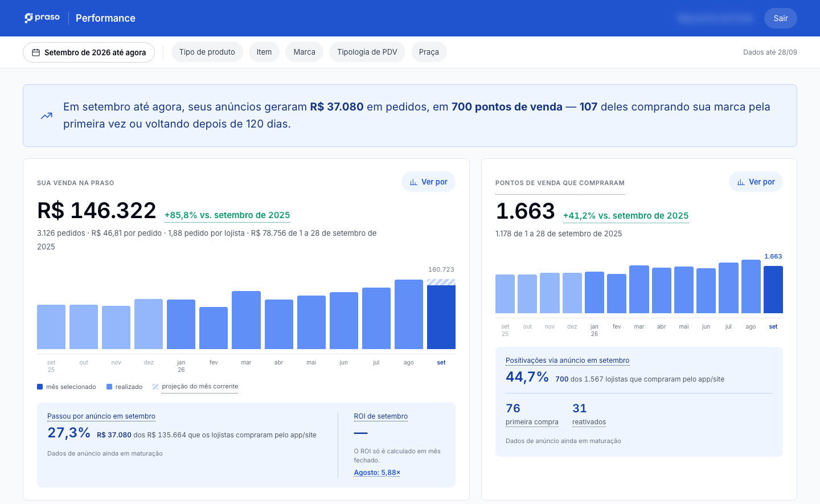Click the calendar icon in date filter
The image size is (820, 504).
[x=36, y=52]
